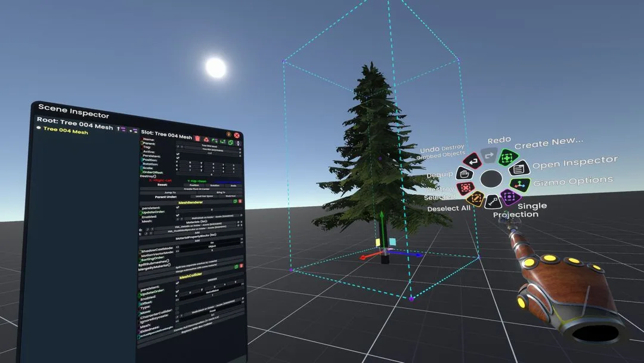Toggle MeshRenderer Enabled checkbox
Image resolution: width=644 pixels, height=363 pixels.
178,215
